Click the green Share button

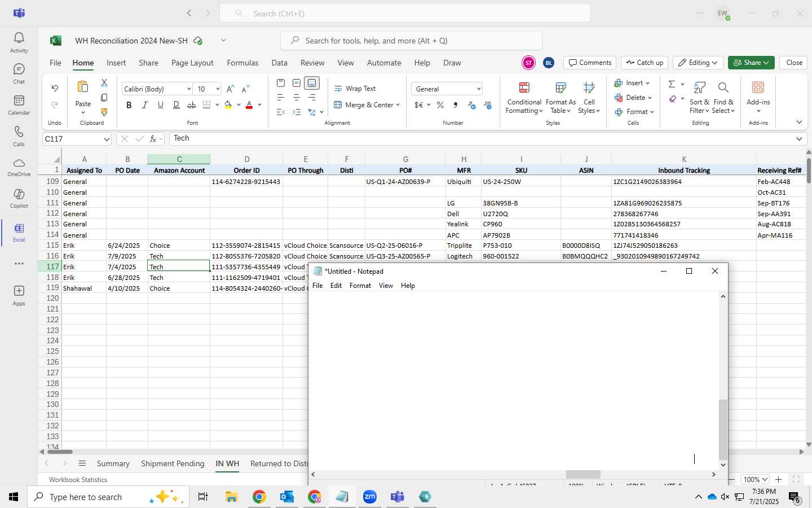[x=751, y=63]
